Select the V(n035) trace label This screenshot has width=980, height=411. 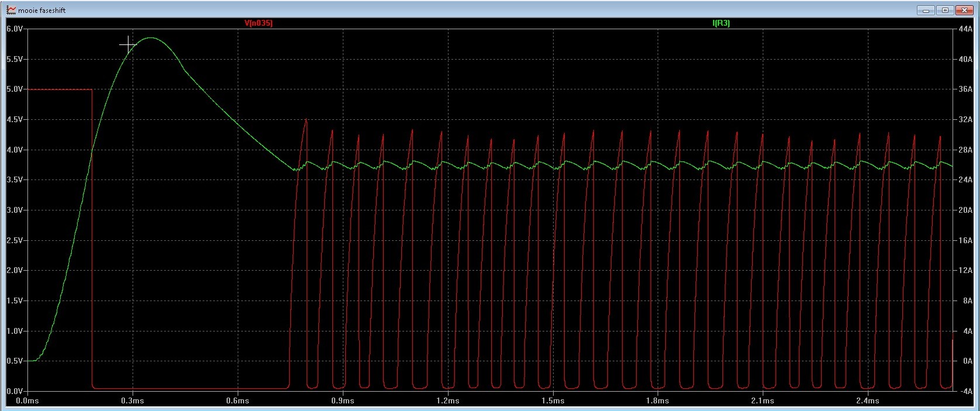(258, 23)
